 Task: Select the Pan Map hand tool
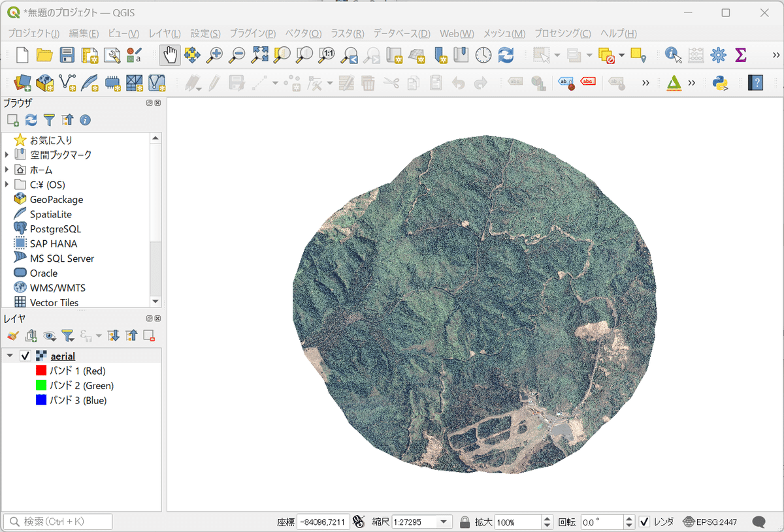pos(170,55)
